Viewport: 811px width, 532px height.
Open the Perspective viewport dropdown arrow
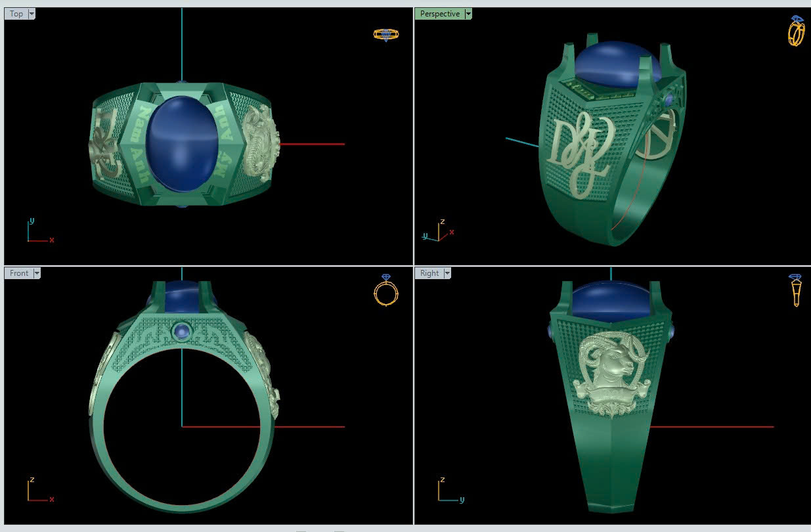(x=468, y=14)
